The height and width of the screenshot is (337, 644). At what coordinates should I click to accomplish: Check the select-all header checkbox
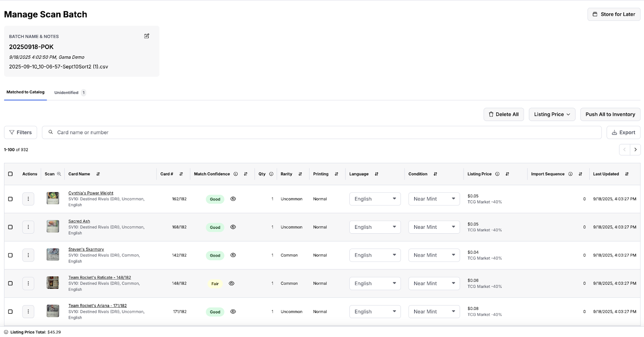click(10, 174)
